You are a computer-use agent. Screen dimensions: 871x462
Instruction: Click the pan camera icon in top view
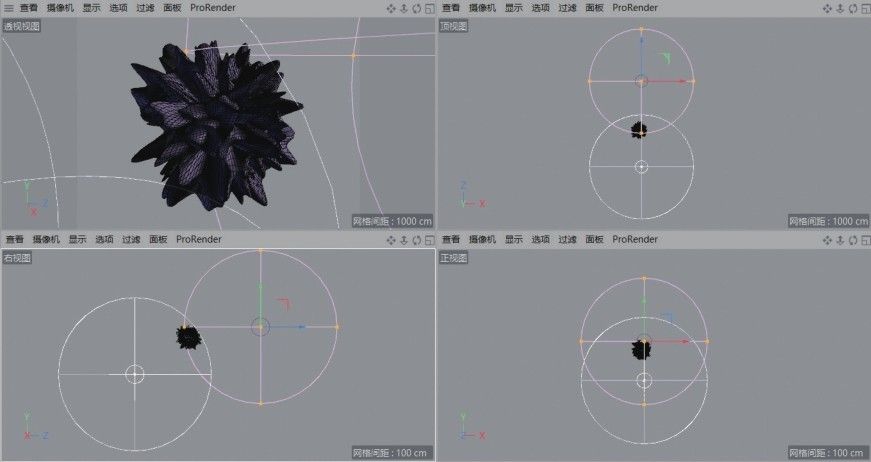pos(827,8)
